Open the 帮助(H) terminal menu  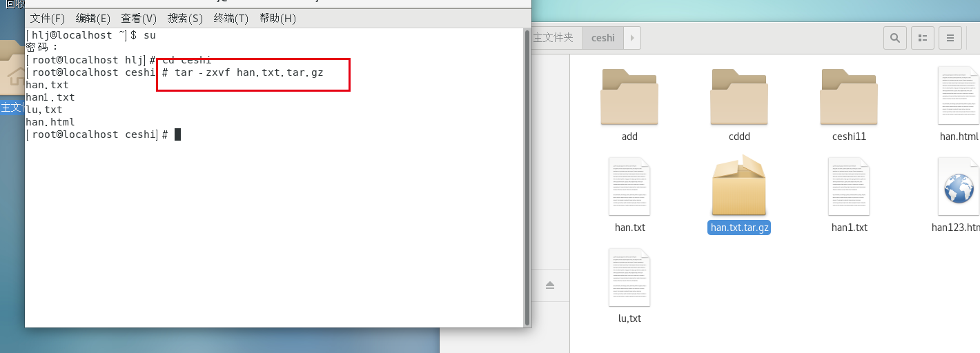pos(277,18)
